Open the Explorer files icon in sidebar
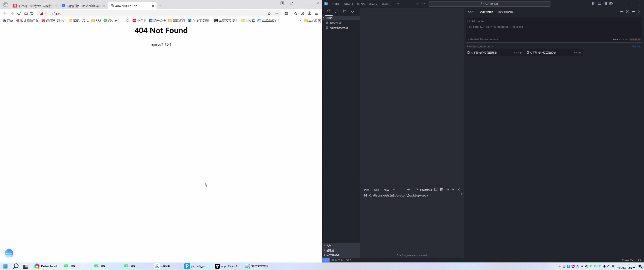This screenshot has height=270, width=644. (x=328, y=11)
